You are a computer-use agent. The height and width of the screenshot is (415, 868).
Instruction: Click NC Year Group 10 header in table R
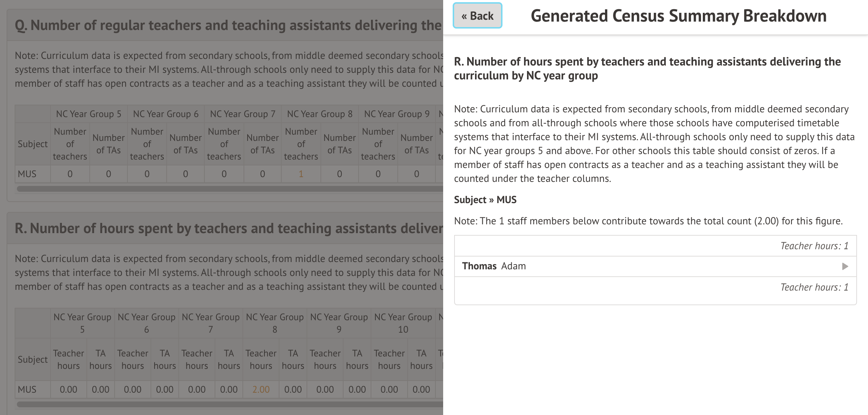tap(403, 323)
